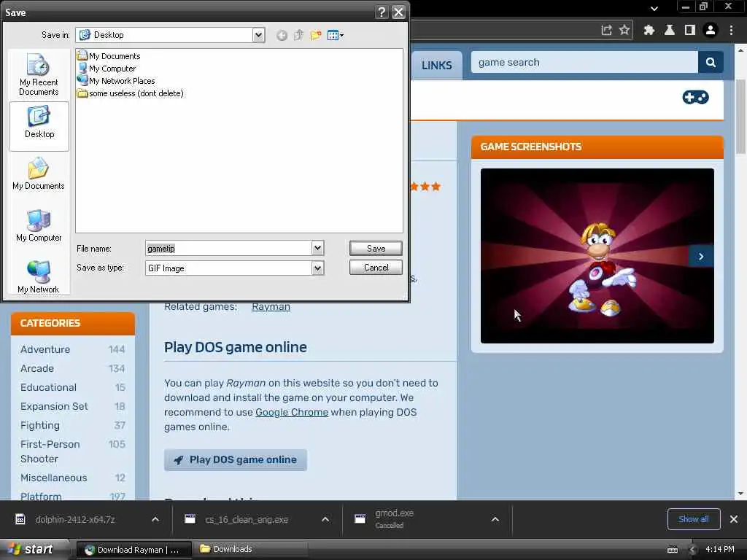Screen dimensions: 747x560
Task: Toggle the Chrome side panel icon
Action: click(x=689, y=31)
